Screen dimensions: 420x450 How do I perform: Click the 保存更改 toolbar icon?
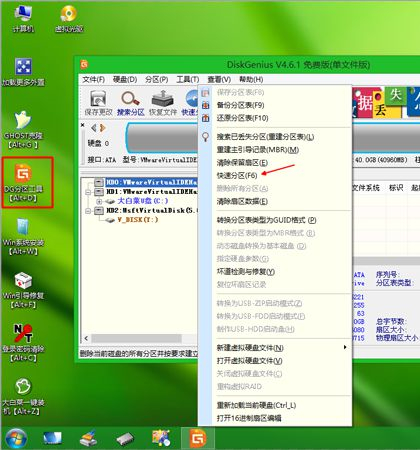pyautogui.click(x=98, y=103)
